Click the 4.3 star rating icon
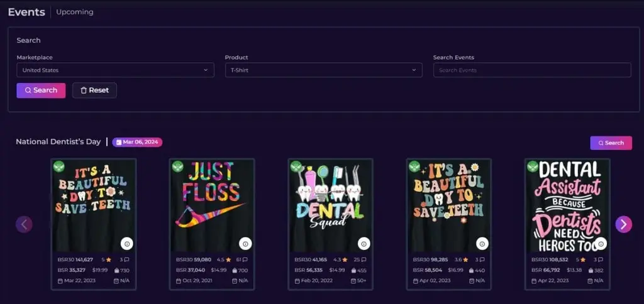 pos(345,259)
